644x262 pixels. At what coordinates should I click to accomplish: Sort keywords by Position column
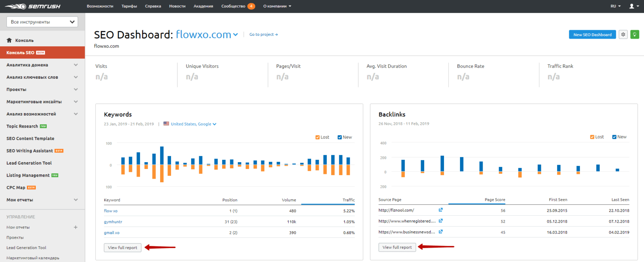tap(230, 200)
